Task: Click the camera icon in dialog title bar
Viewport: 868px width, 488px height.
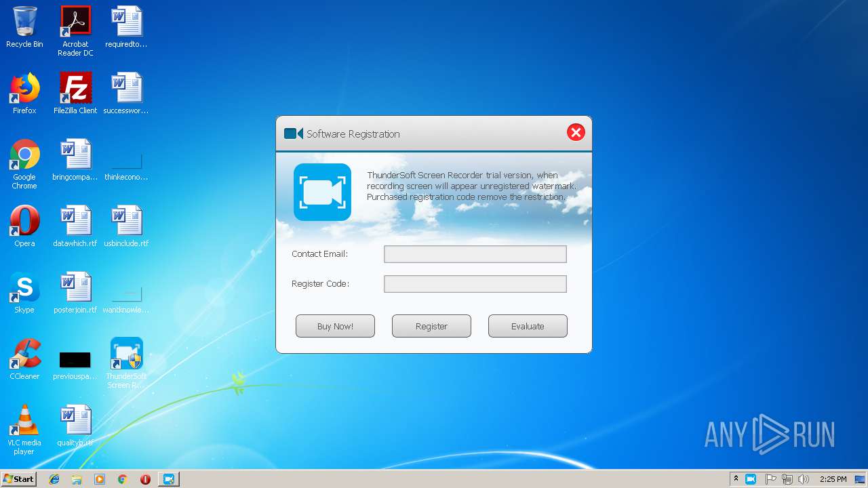Action: 293,134
